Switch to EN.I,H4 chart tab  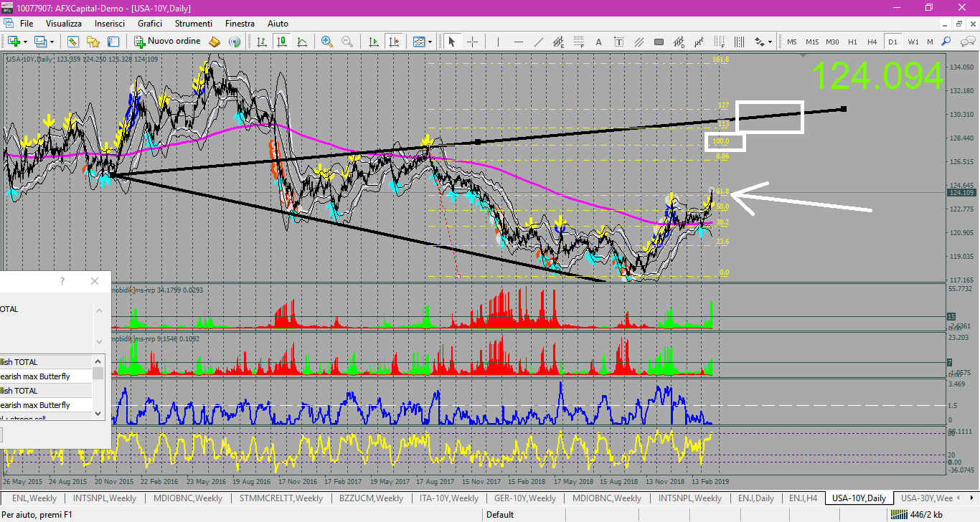[x=803, y=498]
